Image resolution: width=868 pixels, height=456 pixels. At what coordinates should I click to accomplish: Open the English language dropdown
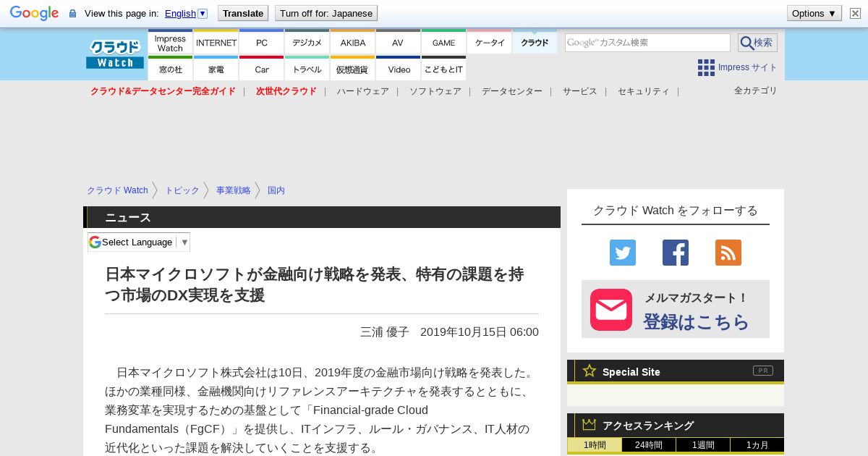pos(186,13)
